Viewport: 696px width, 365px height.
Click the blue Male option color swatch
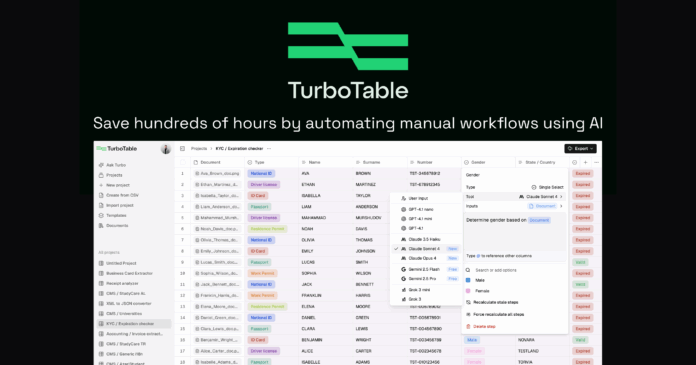click(468, 280)
